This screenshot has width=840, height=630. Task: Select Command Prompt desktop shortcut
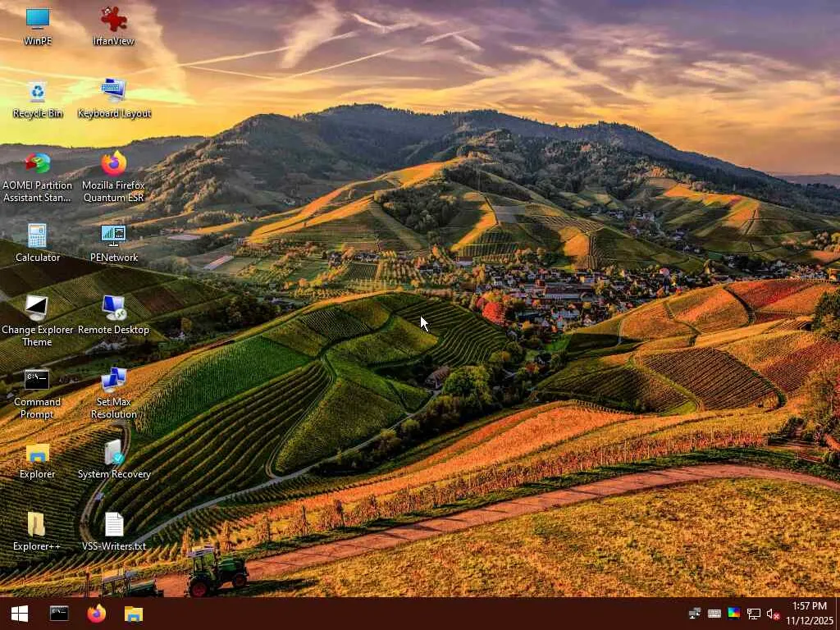(x=37, y=394)
